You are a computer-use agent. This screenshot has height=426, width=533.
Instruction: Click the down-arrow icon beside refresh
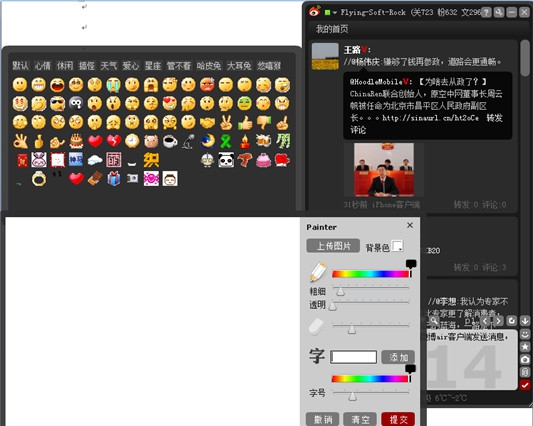click(525, 321)
